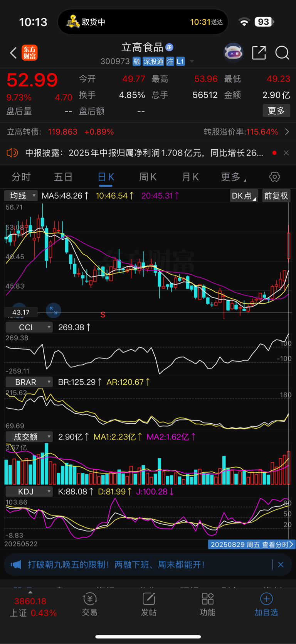Open the 东方财富 logo icon
This screenshot has width=296, height=644.
coord(30,53)
